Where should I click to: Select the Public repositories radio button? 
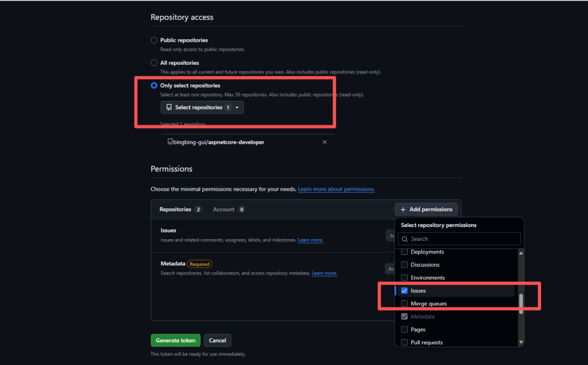(x=154, y=40)
